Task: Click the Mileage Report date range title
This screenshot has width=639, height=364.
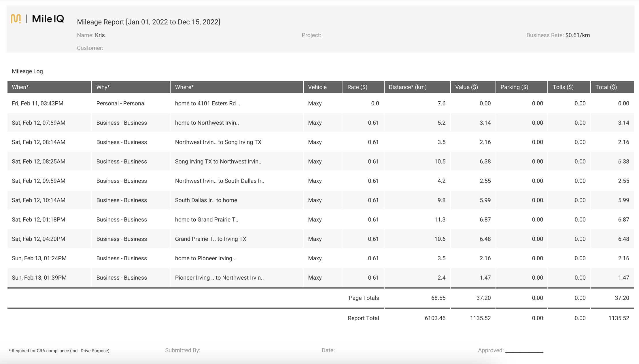Action: [149, 22]
